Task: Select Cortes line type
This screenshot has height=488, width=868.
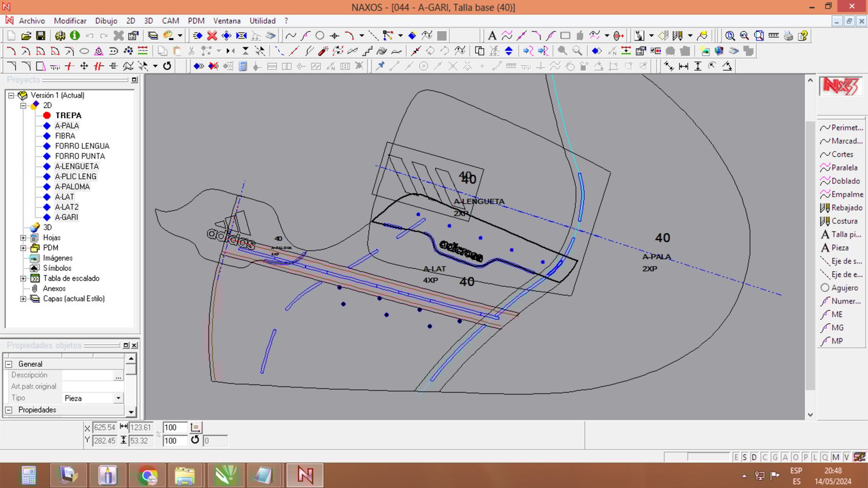Action: click(x=837, y=155)
